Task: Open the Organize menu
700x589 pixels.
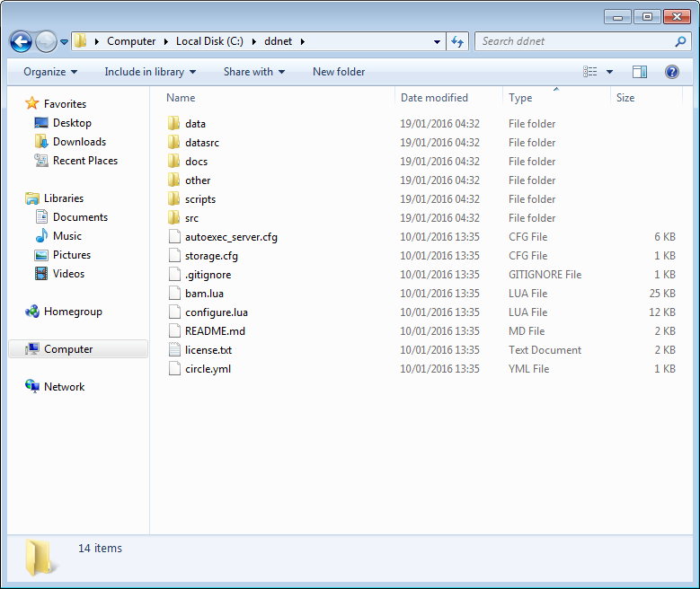Action: click(x=50, y=72)
